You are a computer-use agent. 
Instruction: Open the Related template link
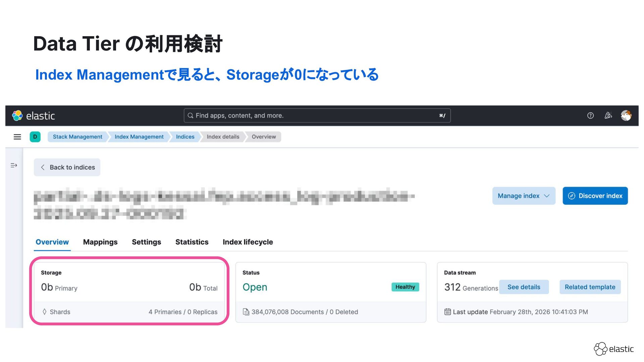pos(590,287)
